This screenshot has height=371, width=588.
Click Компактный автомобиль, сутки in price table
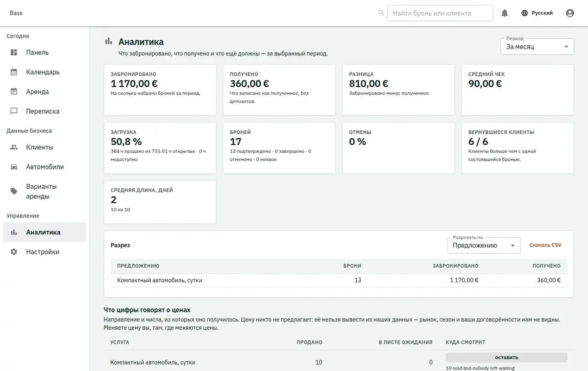[x=153, y=363]
